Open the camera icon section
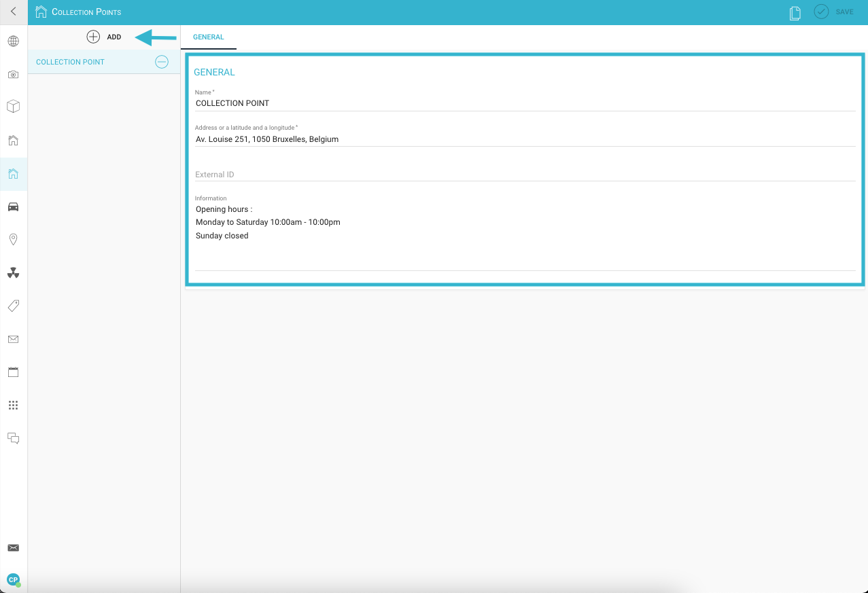Viewport: 868px width, 593px height. (x=13, y=75)
